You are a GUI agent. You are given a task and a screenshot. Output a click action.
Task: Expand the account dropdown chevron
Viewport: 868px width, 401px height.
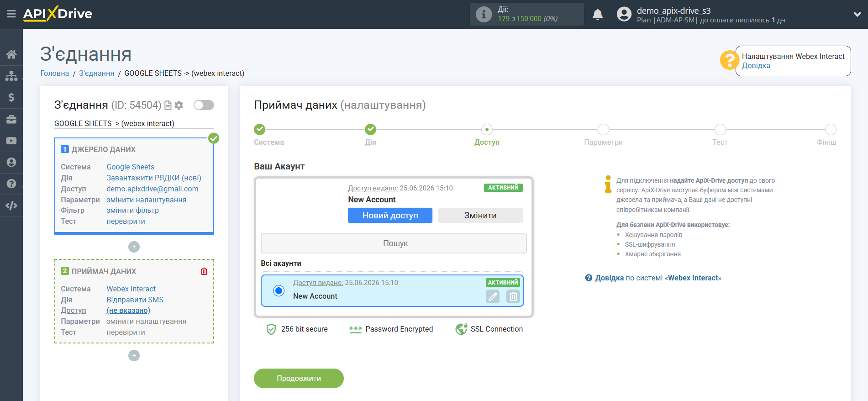click(x=857, y=15)
